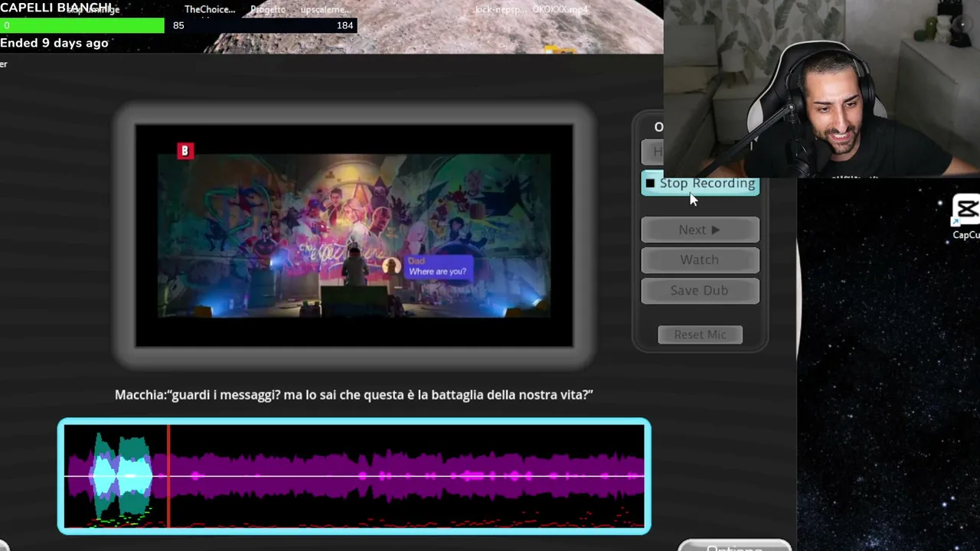Click the "184" value beside the progress bar

(345, 25)
